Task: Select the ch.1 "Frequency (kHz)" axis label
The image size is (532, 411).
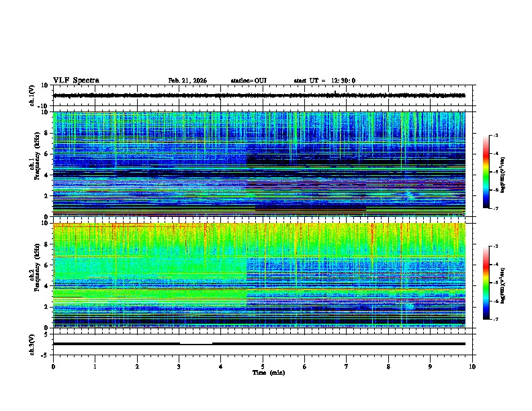Action: pyautogui.click(x=37, y=156)
